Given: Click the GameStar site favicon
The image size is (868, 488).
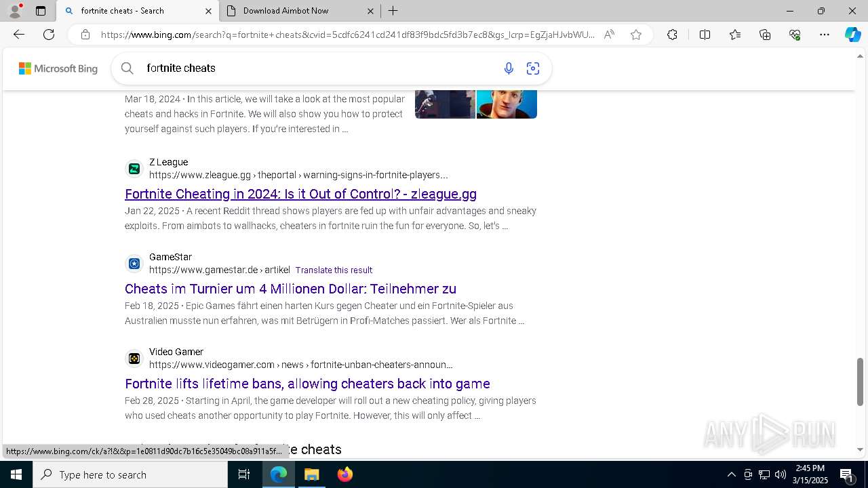Looking at the screenshot, I should (x=134, y=264).
